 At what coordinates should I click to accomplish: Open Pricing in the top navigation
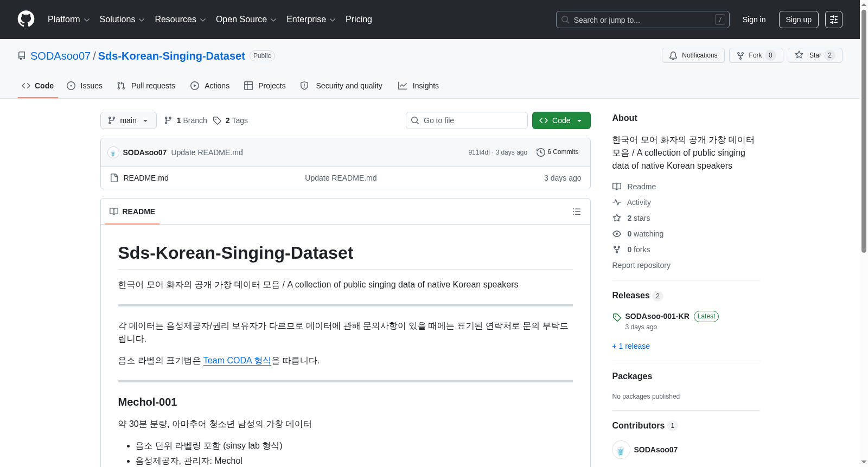click(359, 20)
